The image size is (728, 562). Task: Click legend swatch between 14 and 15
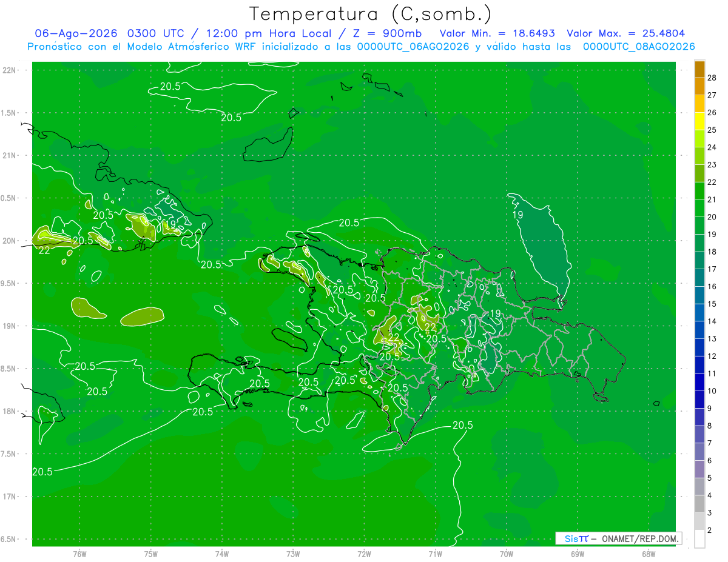[699, 313]
